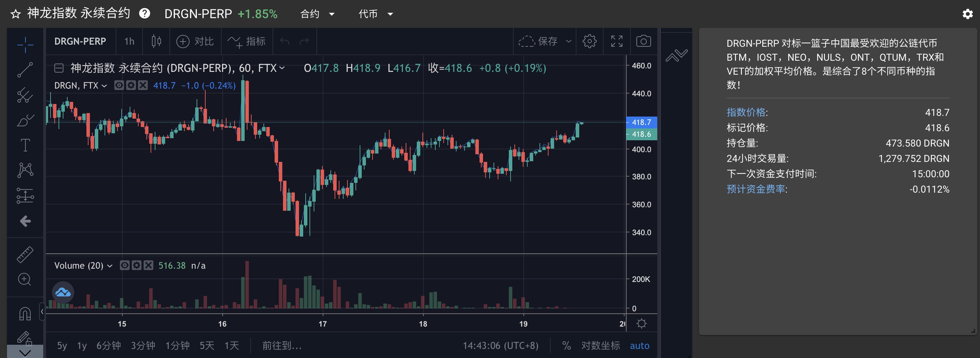This screenshot has width=980, height=358.
Task: Select the text annotation tool
Action: [x=25, y=145]
